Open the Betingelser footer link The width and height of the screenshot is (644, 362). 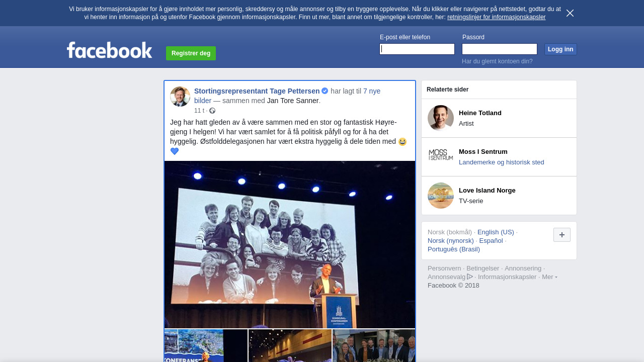coord(483,268)
